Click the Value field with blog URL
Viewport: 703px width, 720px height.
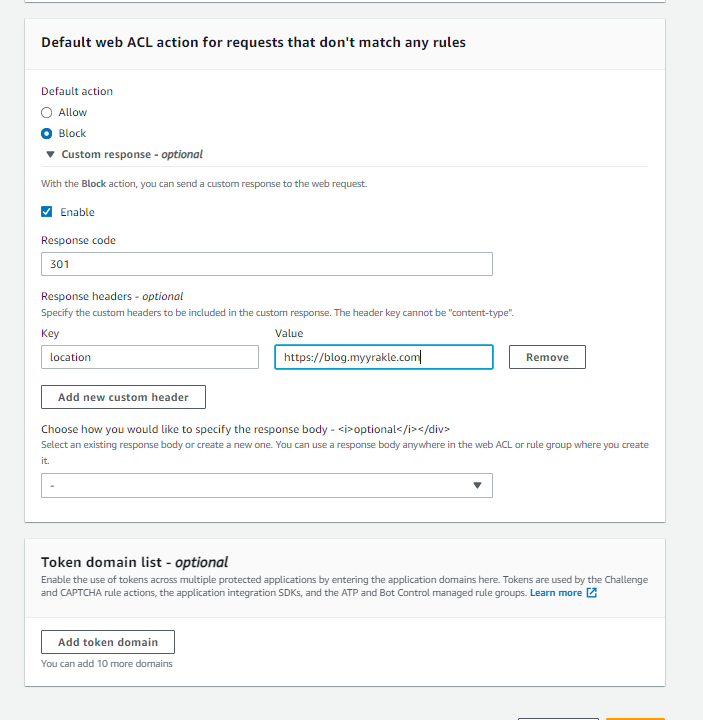(383, 357)
